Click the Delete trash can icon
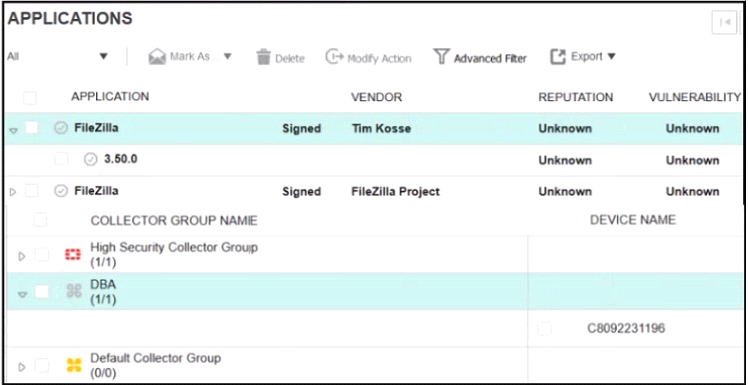748x385 pixels. coord(263,57)
